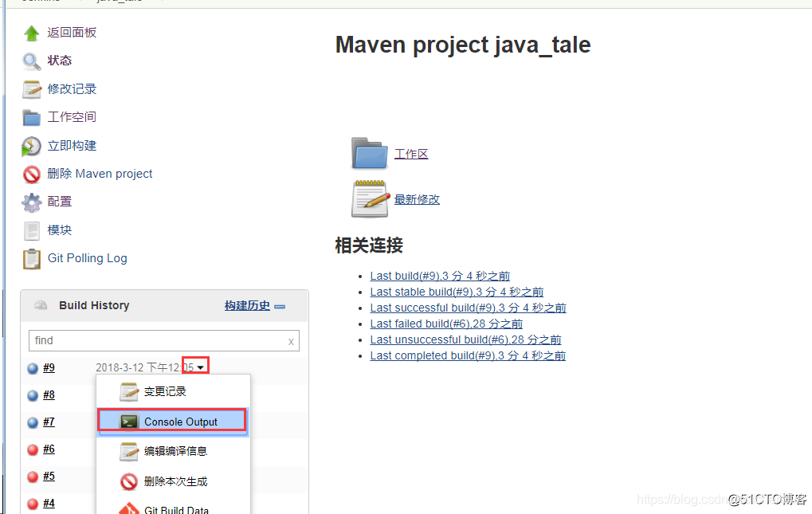Click the large notepad icon for 最新修改

371,198
